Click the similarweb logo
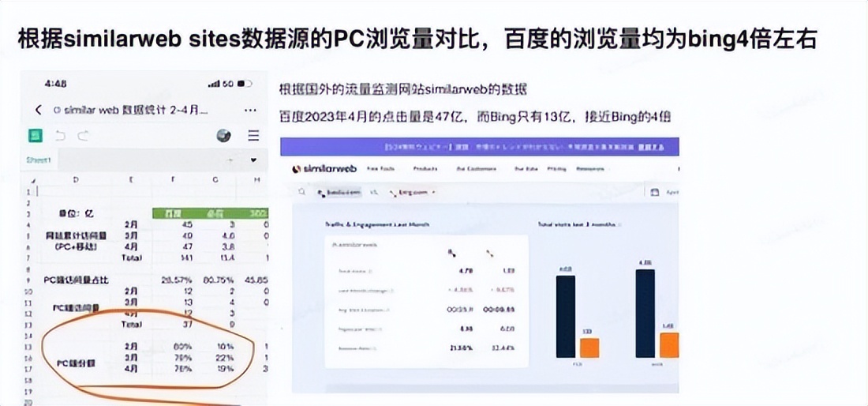The height and width of the screenshot is (406, 868). [324, 168]
